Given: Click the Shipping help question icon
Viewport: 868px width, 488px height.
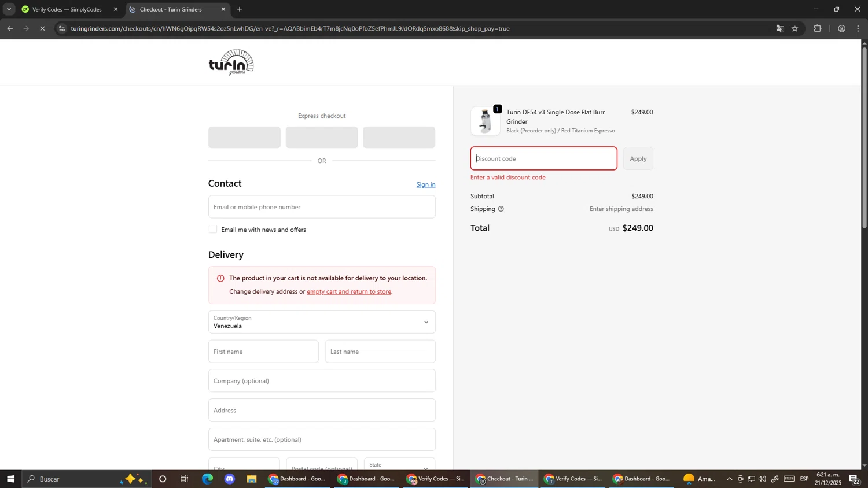Looking at the screenshot, I should point(501,209).
